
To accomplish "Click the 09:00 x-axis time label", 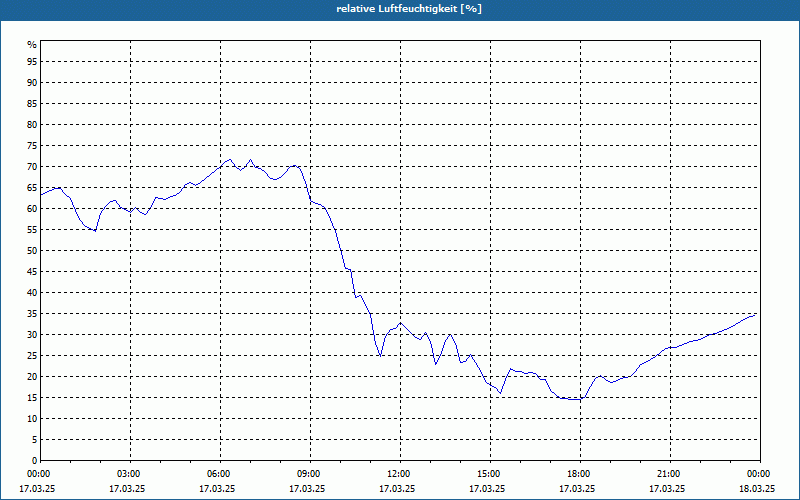I will pyautogui.click(x=310, y=474).
